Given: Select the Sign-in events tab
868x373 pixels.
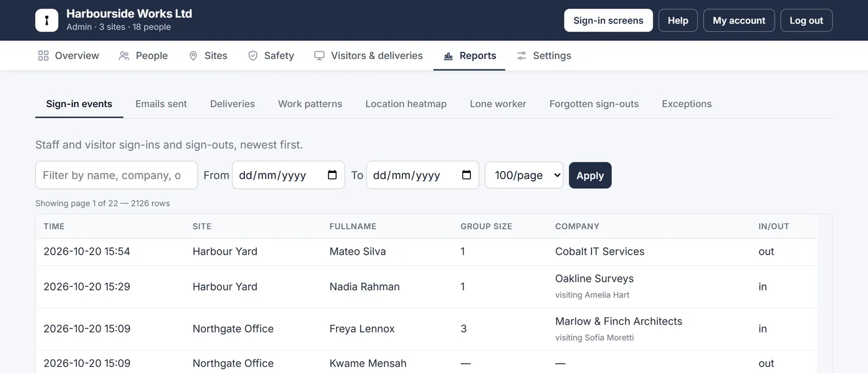Looking at the screenshot, I should (79, 104).
